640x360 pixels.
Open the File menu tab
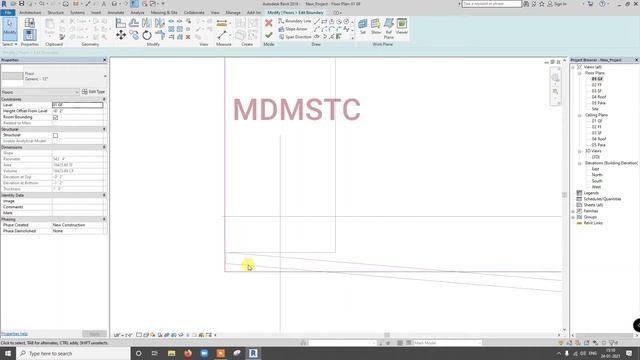[8, 13]
